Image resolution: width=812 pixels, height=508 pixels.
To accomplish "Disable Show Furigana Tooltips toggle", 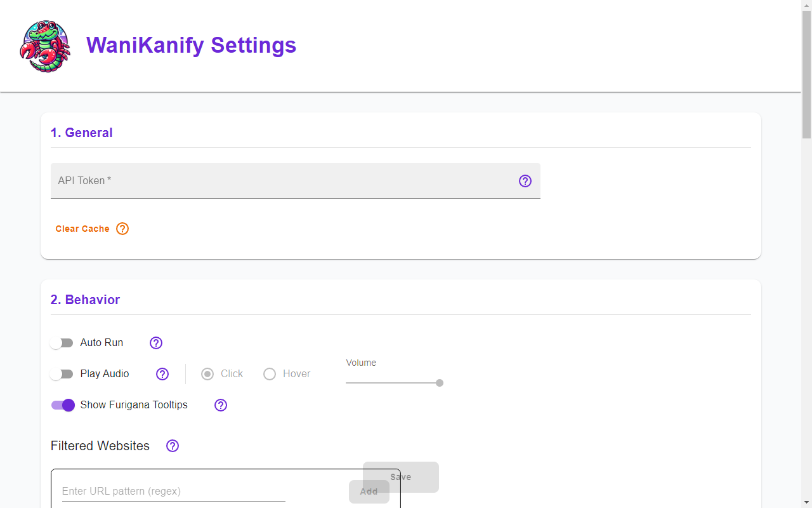I will tap(63, 405).
